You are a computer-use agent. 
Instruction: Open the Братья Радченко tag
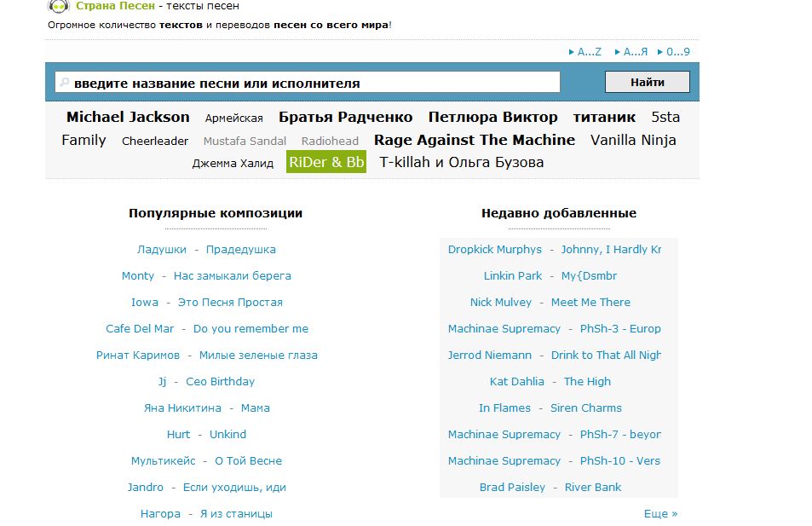click(x=345, y=117)
